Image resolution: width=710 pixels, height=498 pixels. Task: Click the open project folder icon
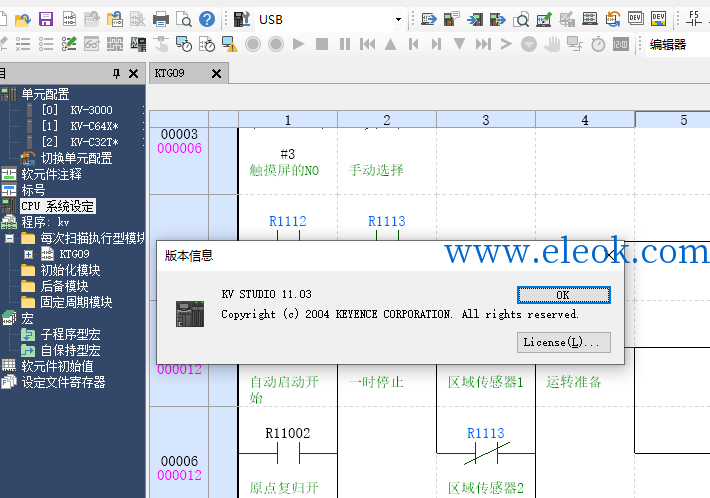pyautogui.click(x=23, y=19)
